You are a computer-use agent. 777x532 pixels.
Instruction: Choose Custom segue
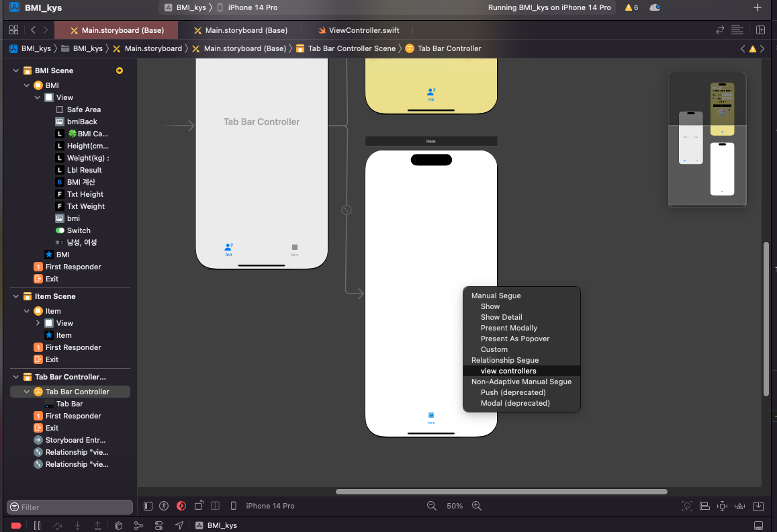494,349
